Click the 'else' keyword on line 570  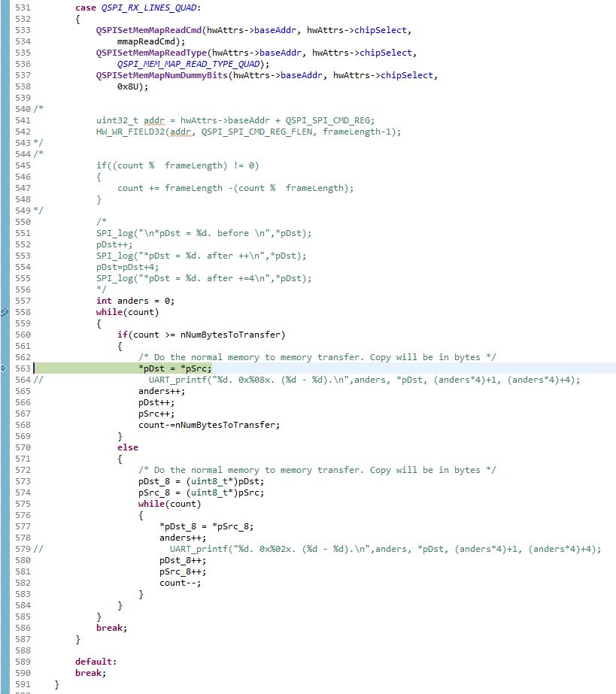point(128,447)
